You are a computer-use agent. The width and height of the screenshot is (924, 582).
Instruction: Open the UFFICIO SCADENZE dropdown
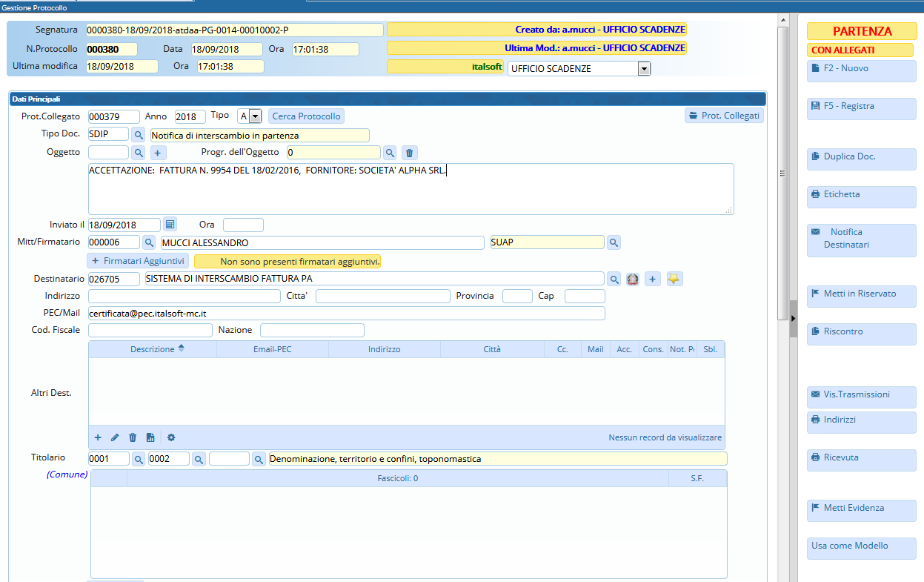coord(643,69)
